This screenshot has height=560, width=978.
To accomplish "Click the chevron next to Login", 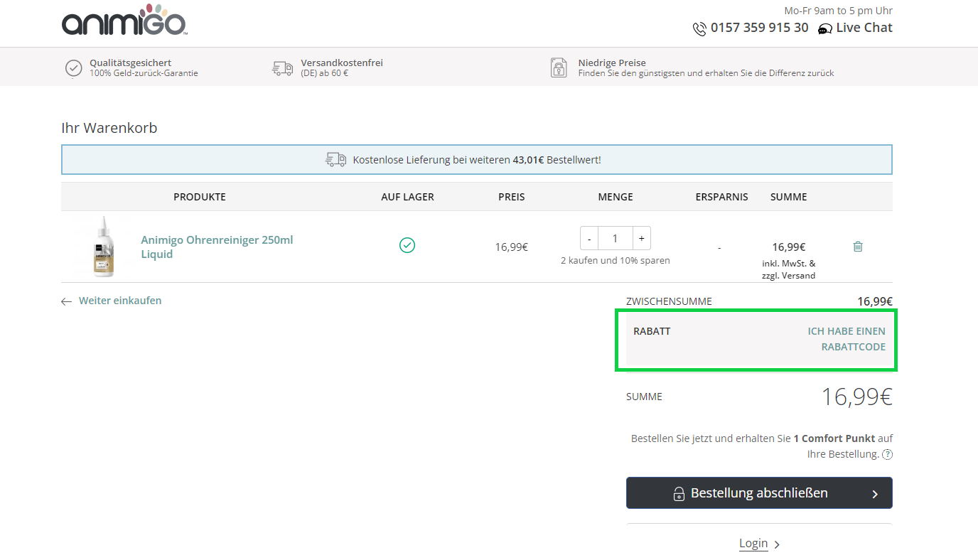I will pyautogui.click(x=777, y=545).
